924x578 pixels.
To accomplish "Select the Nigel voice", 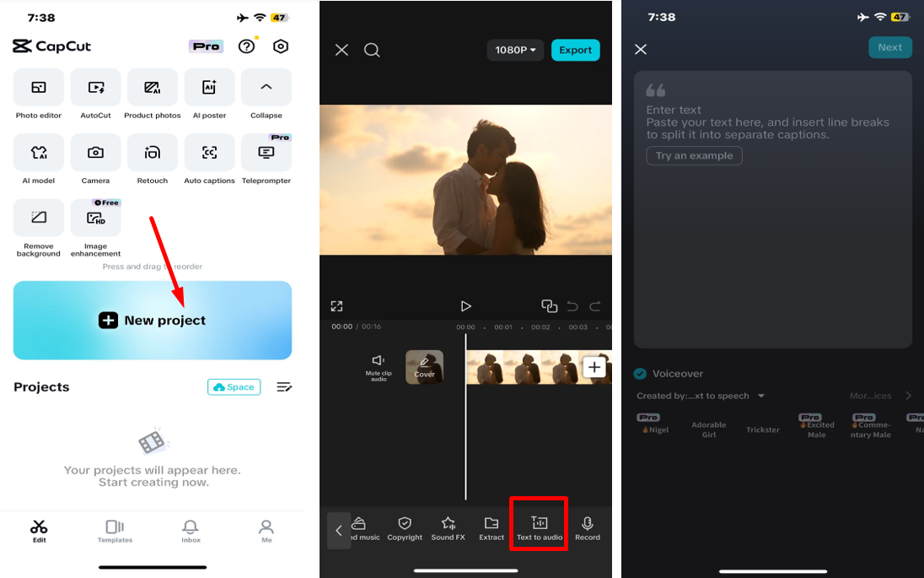I will click(655, 424).
